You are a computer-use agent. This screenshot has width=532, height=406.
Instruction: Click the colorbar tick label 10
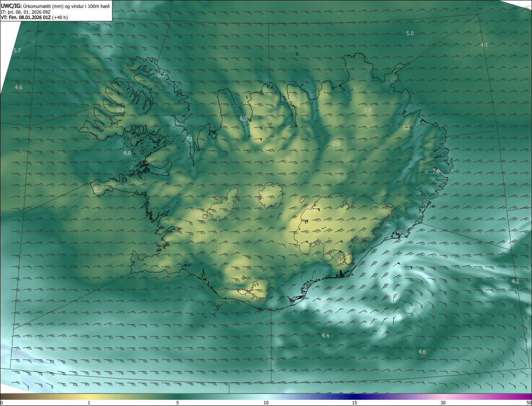click(x=266, y=403)
